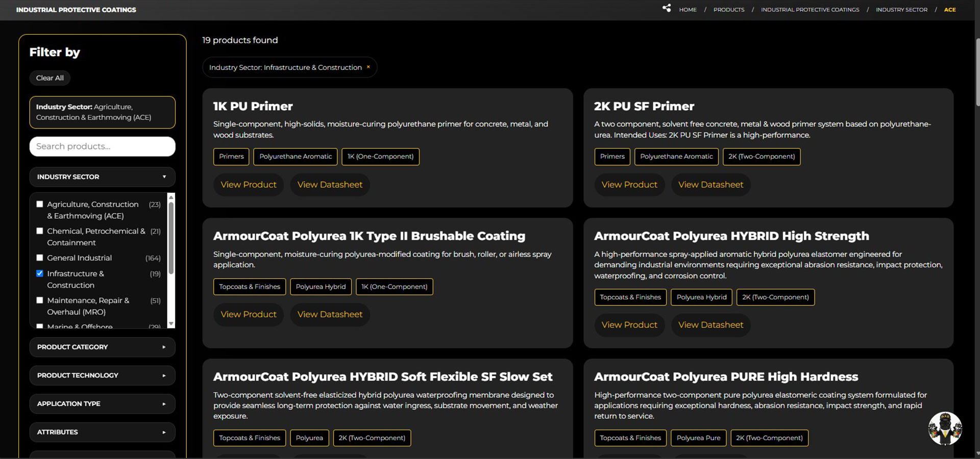Expand the Product Category filter
980x459 pixels.
click(x=102, y=347)
